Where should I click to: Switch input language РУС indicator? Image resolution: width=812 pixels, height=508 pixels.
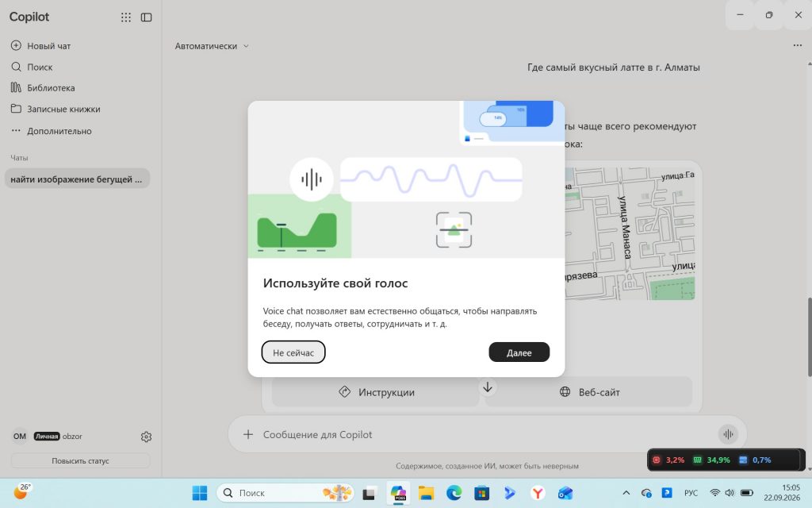[x=691, y=492]
